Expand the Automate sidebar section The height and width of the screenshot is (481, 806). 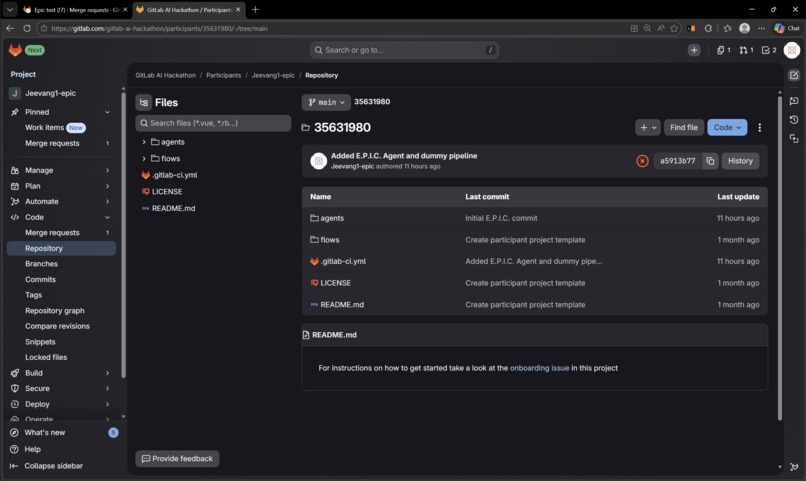coord(107,201)
